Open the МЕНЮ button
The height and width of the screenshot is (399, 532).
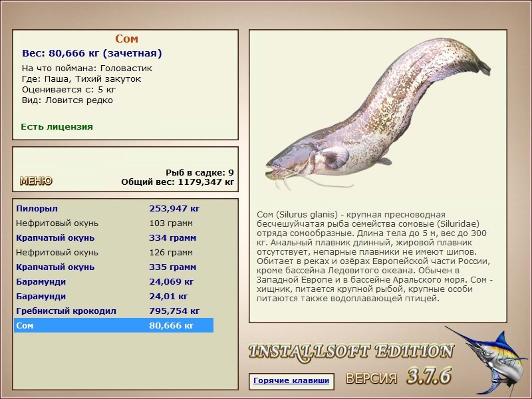tap(36, 181)
